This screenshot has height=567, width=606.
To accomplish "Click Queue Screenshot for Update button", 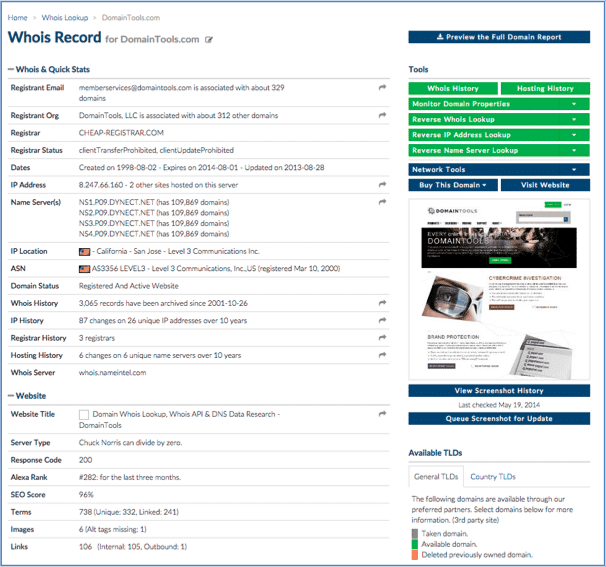I will pos(499,419).
